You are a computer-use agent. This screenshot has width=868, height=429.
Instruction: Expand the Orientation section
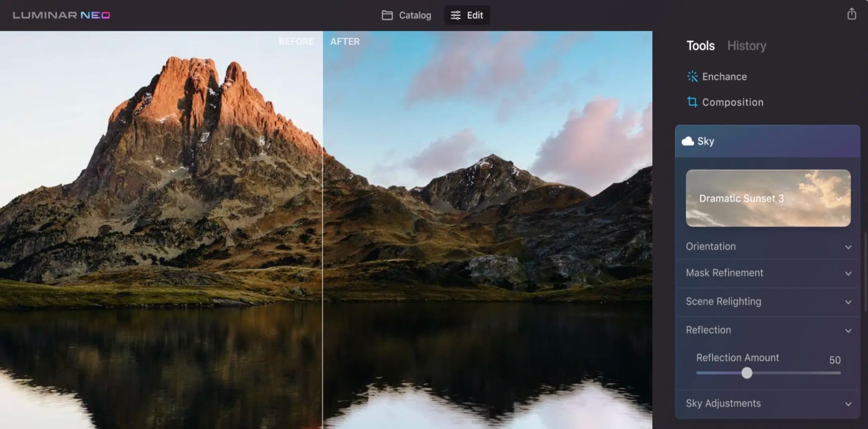pyautogui.click(x=848, y=247)
